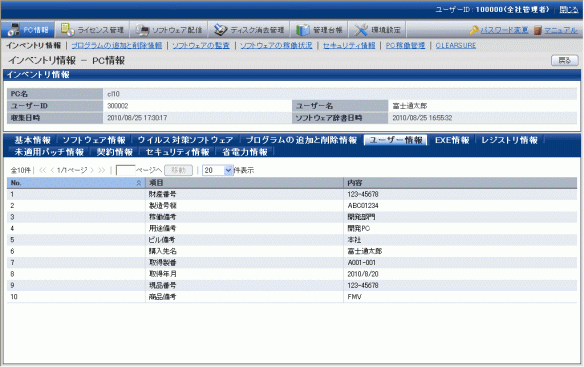Open ライセンス管理 license management icon
The width and height of the screenshot is (584, 367).
pos(67,29)
